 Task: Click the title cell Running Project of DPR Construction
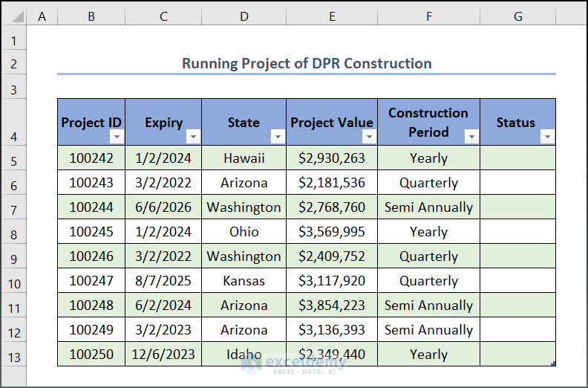pos(307,63)
